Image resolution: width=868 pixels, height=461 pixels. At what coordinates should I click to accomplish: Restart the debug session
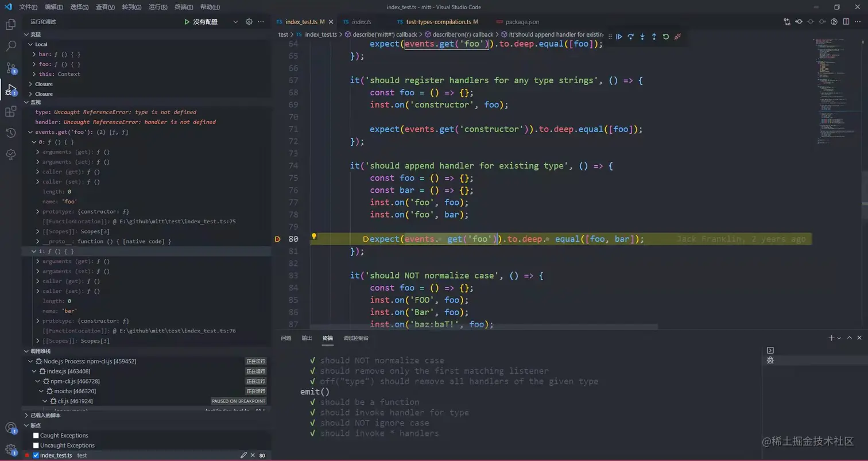point(666,37)
